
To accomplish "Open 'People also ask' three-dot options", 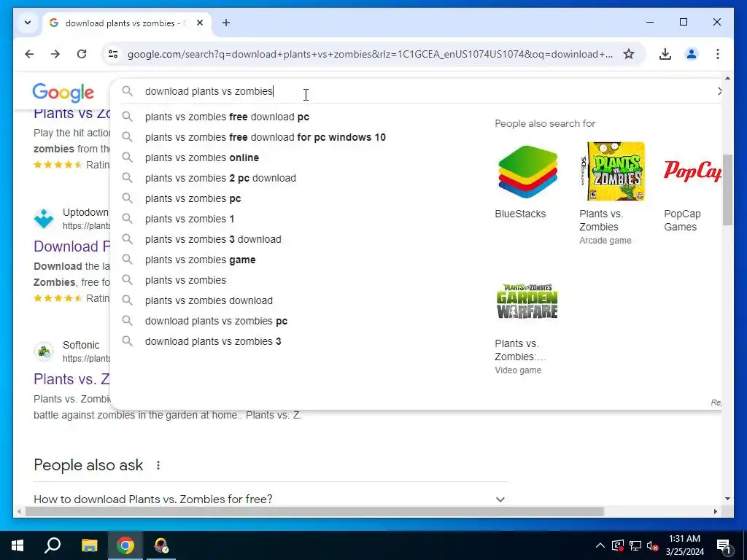I will pos(158,465).
